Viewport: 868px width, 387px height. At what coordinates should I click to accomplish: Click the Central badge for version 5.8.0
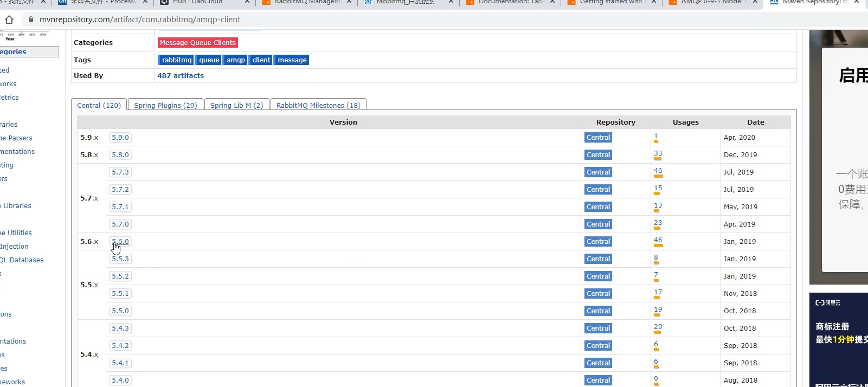(x=598, y=155)
